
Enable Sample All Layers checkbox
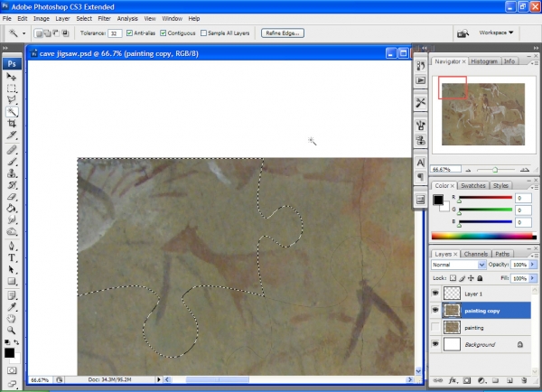coord(203,33)
